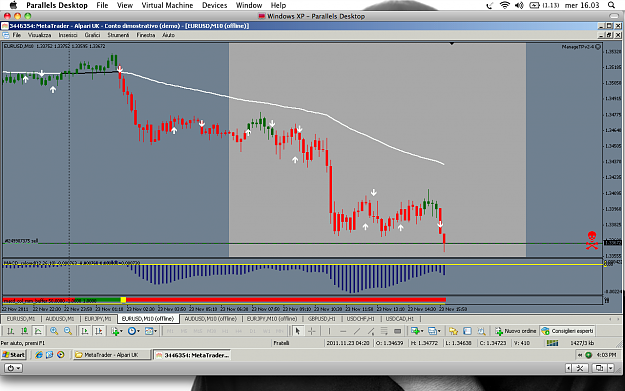Expand the new chart dropdown arrow
Viewport: 625px width, 391px height.
tap(422, 331)
